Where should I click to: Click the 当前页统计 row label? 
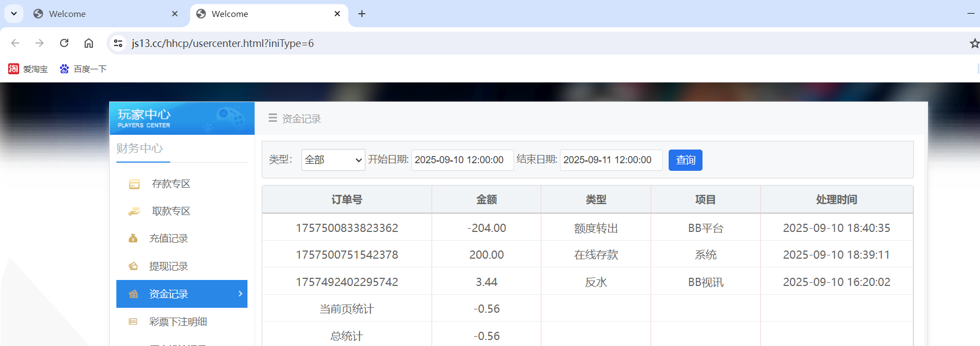(x=347, y=309)
